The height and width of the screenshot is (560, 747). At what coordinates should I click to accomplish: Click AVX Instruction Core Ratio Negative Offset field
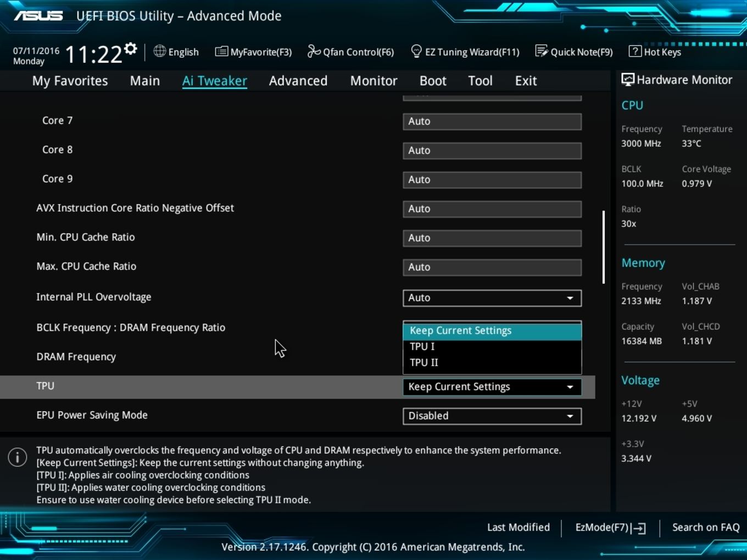[492, 209]
